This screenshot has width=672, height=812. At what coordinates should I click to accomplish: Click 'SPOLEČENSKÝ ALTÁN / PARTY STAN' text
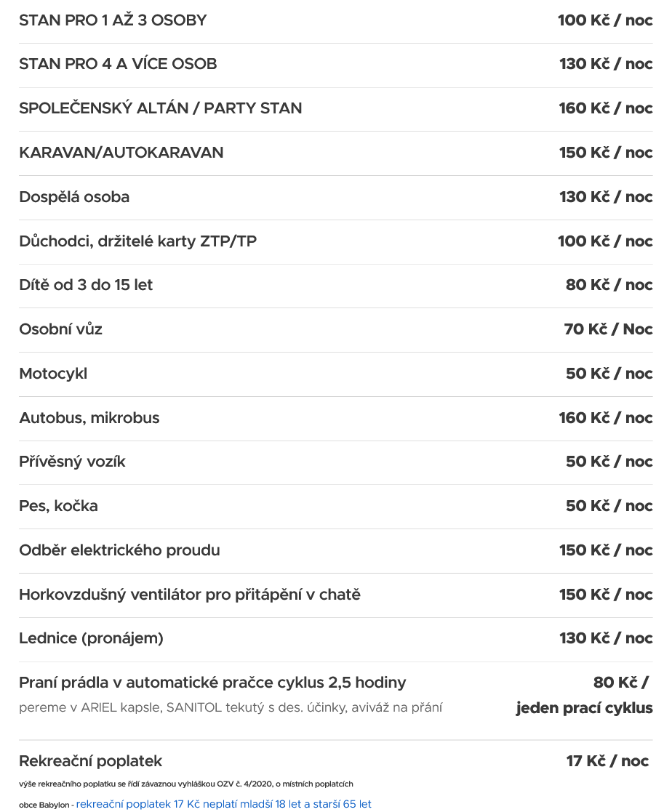[160, 108]
